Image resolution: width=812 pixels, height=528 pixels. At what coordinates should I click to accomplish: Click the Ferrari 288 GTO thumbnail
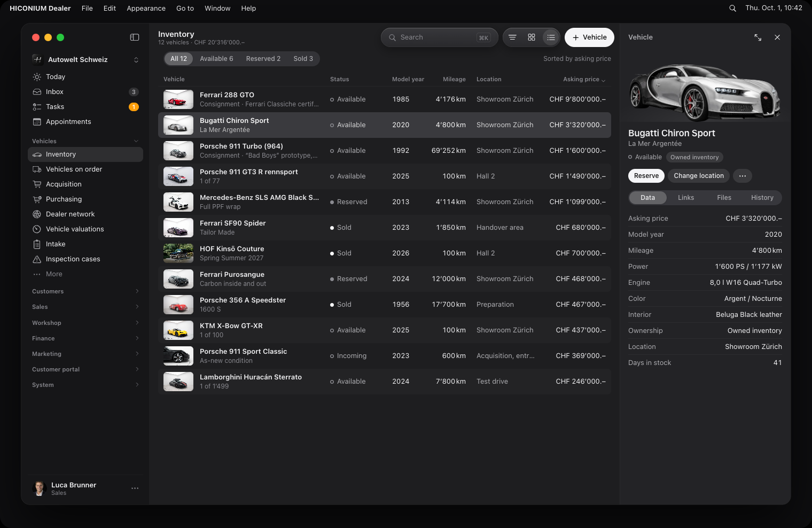pos(178,99)
